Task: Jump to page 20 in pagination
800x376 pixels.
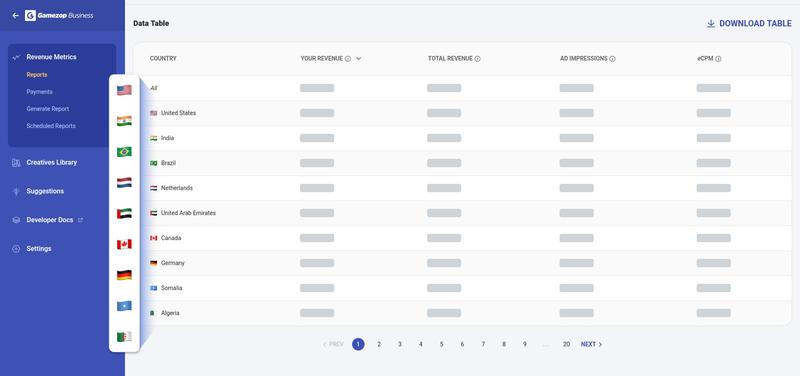Action: click(566, 344)
